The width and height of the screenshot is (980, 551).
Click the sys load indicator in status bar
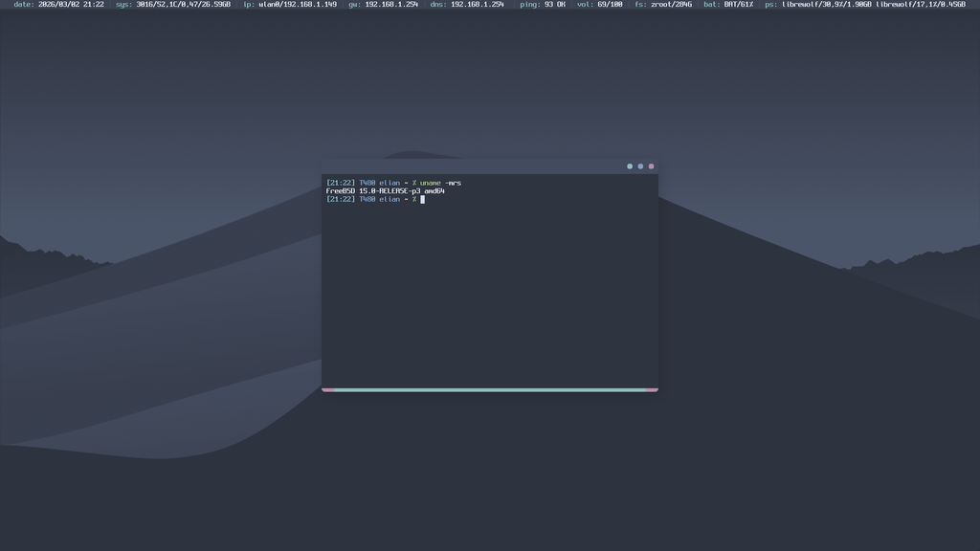tap(173, 5)
